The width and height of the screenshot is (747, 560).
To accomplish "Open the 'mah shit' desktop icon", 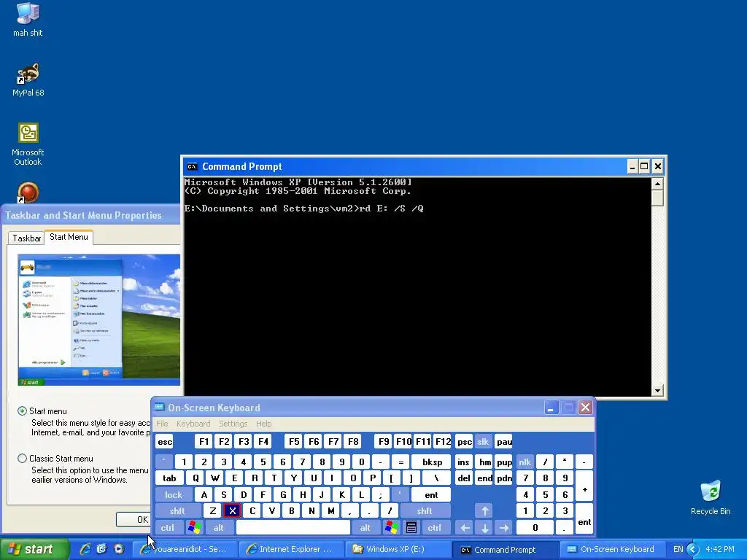I will pos(28,20).
